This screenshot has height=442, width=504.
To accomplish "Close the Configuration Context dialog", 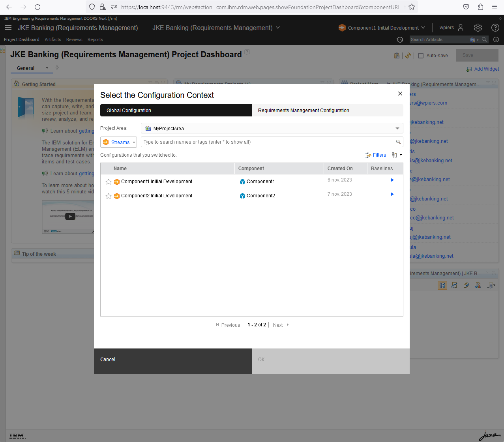I will click(400, 94).
